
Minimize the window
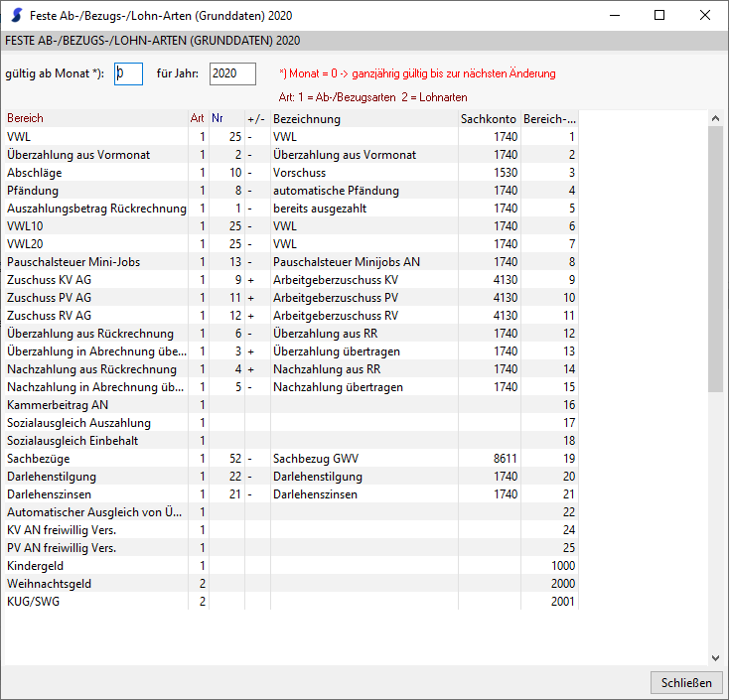(614, 16)
